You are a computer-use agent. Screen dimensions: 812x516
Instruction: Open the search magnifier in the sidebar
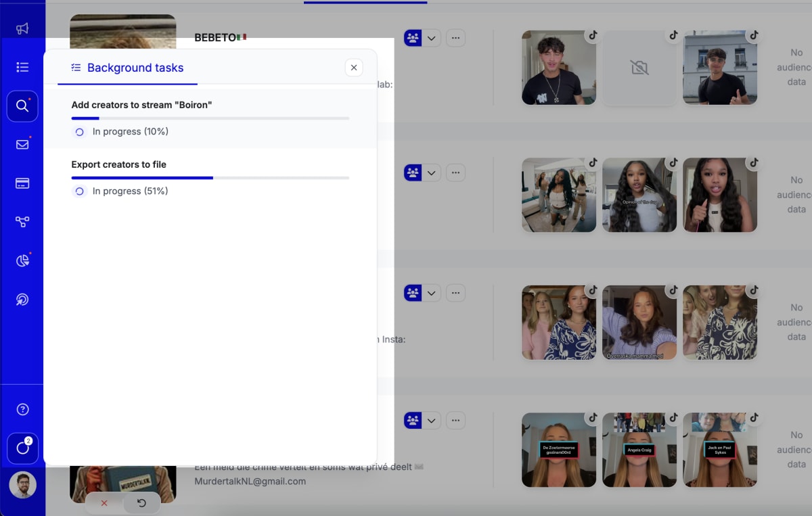pos(22,106)
